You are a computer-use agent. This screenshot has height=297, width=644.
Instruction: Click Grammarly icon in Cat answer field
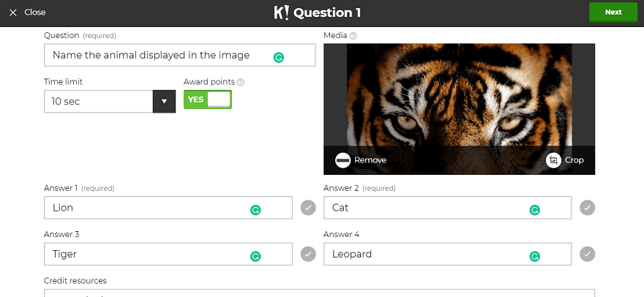coord(535,209)
